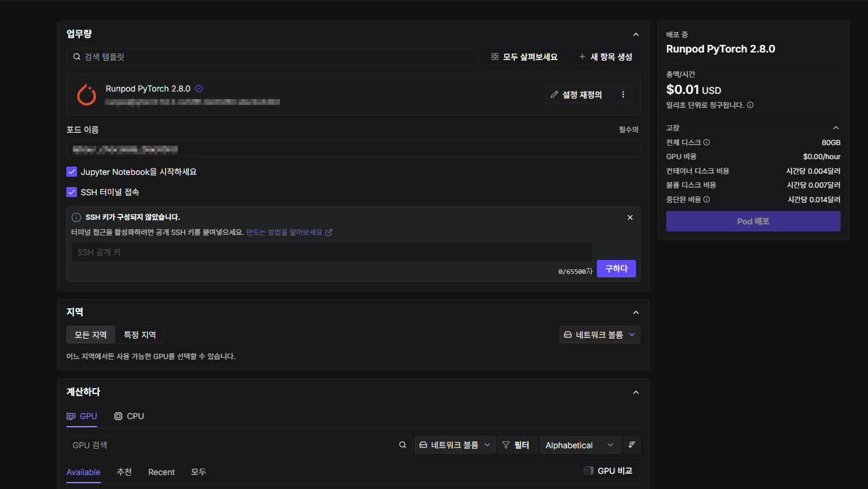Select the Available tab
The height and width of the screenshot is (489, 868).
[83, 472]
